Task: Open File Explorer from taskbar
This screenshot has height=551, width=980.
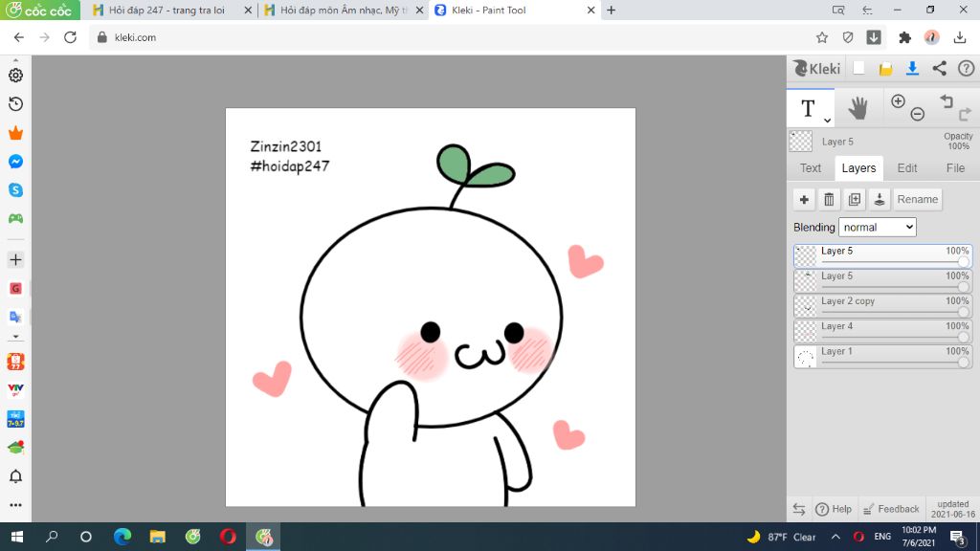Action: (x=158, y=537)
